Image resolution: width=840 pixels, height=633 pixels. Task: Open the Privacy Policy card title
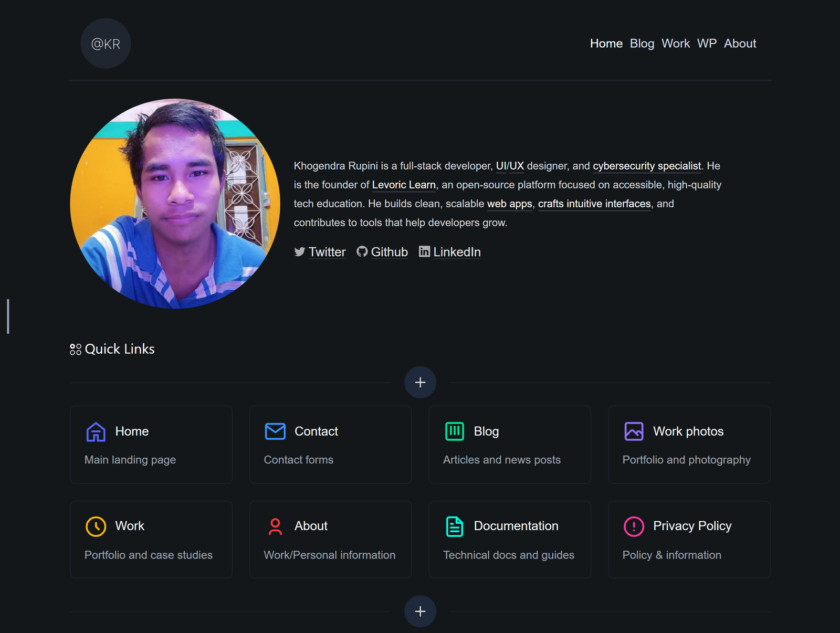[692, 526]
